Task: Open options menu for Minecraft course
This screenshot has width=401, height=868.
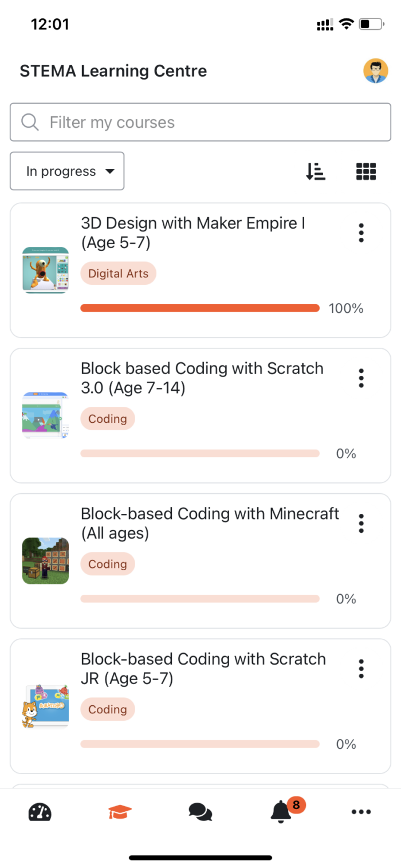Action: tap(361, 523)
